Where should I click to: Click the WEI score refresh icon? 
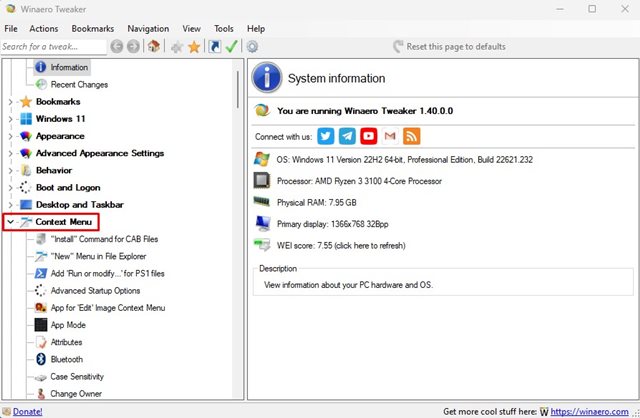click(262, 245)
